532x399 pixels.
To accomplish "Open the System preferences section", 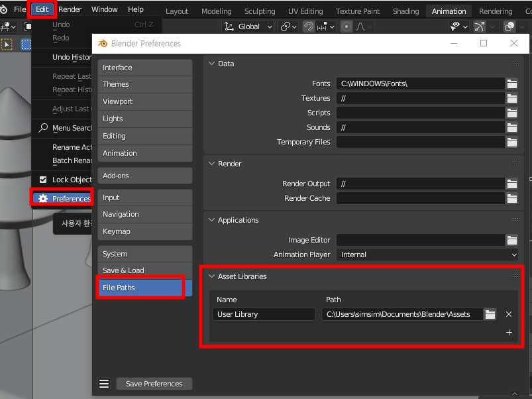I will pos(145,254).
